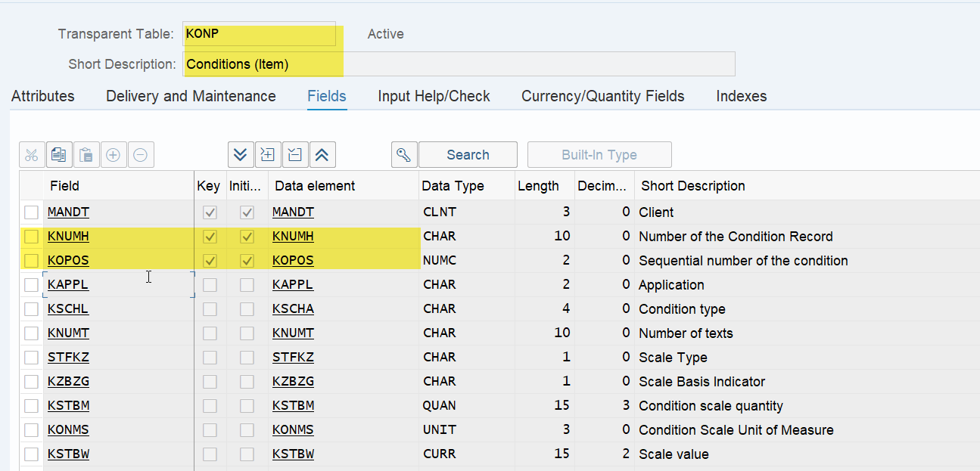
Task: Click the Paste rows icon
Action: [86, 154]
